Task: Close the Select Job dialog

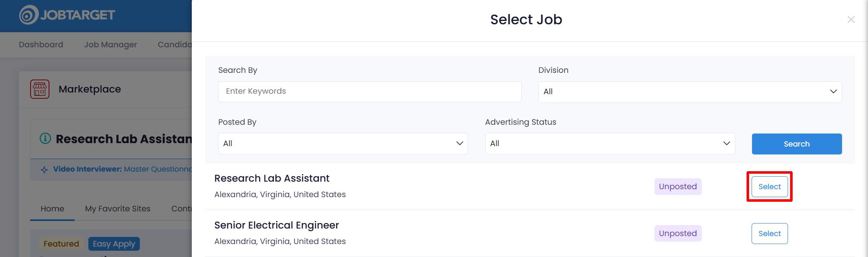Action: [851, 20]
